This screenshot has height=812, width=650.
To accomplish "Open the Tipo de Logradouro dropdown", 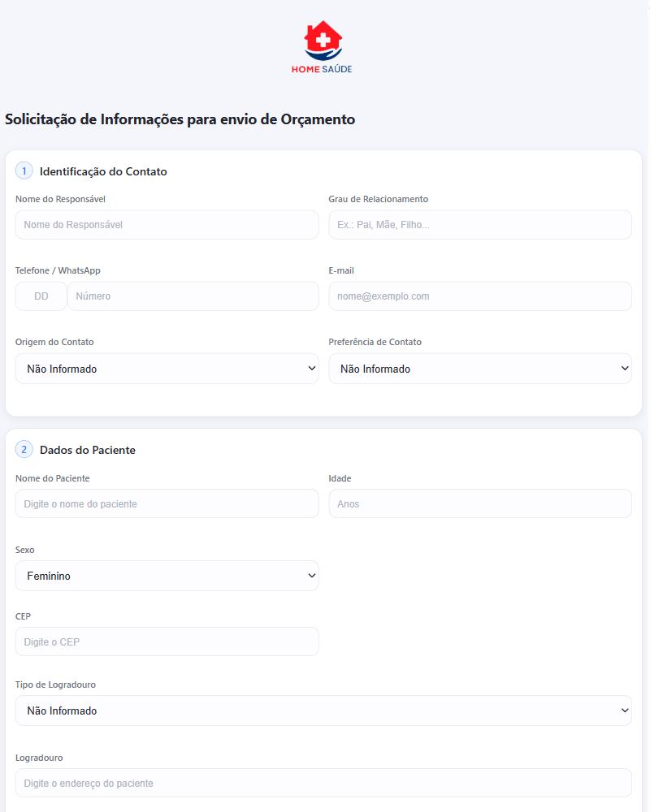I will coord(323,710).
